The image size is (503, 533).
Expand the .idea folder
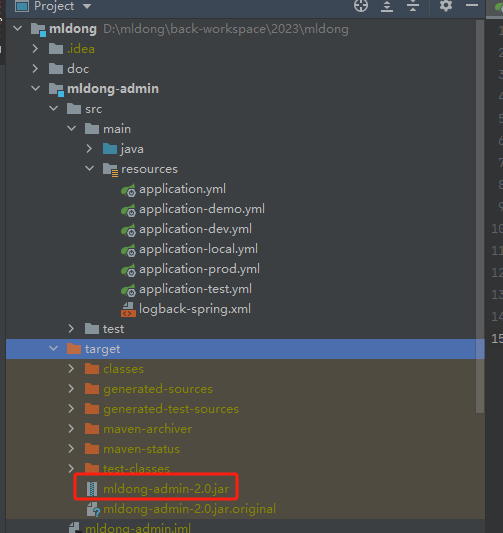35,49
